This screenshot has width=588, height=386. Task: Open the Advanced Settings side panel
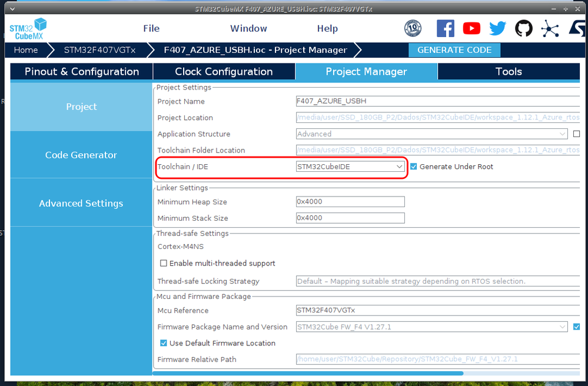tap(81, 203)
